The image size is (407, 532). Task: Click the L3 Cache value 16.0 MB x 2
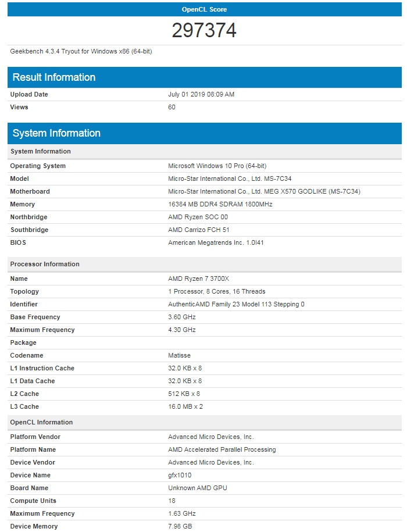[185, 406]
